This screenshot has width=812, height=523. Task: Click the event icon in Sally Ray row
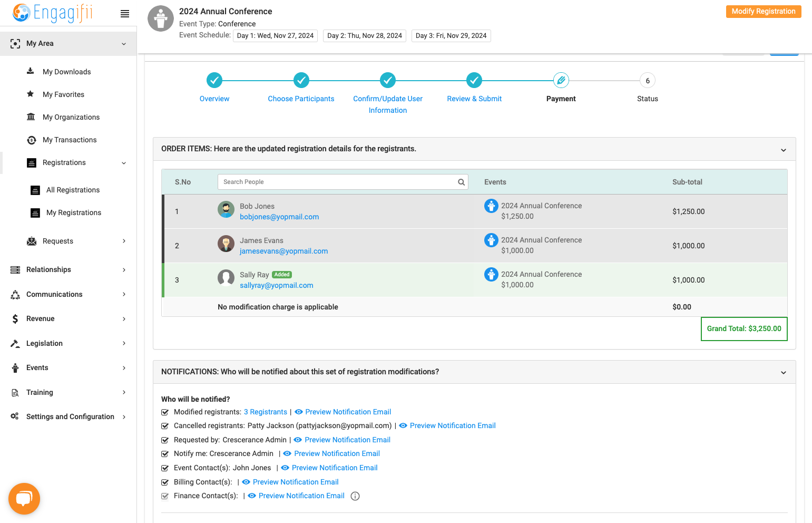tap(491, 275)
